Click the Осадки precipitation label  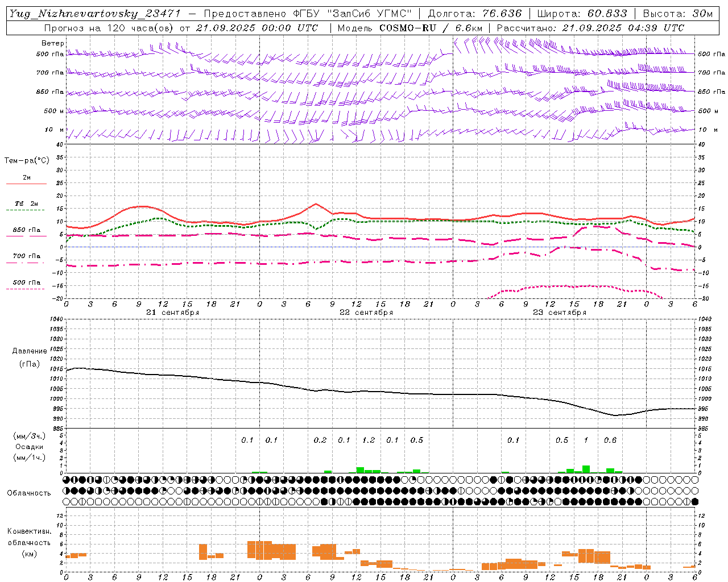coord(30,447)
